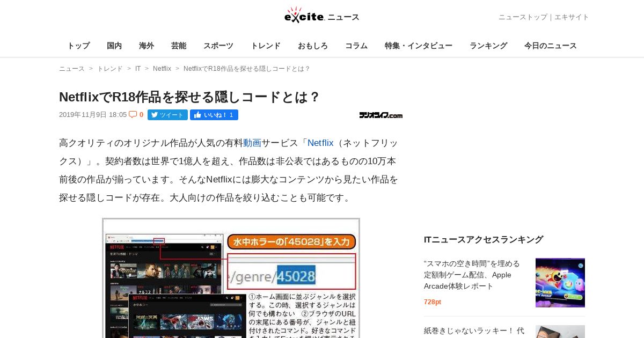Click the Apple Arcade article thumbnail
Viewport: 644px width, 338px height.
point(560,283)
